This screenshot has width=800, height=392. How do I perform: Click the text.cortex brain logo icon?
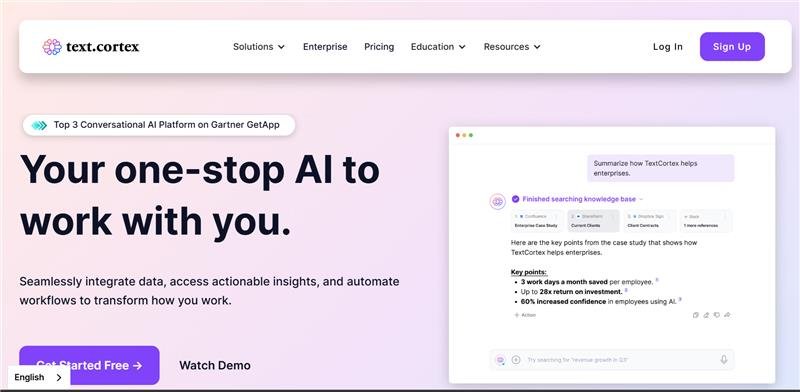[52, 47]
